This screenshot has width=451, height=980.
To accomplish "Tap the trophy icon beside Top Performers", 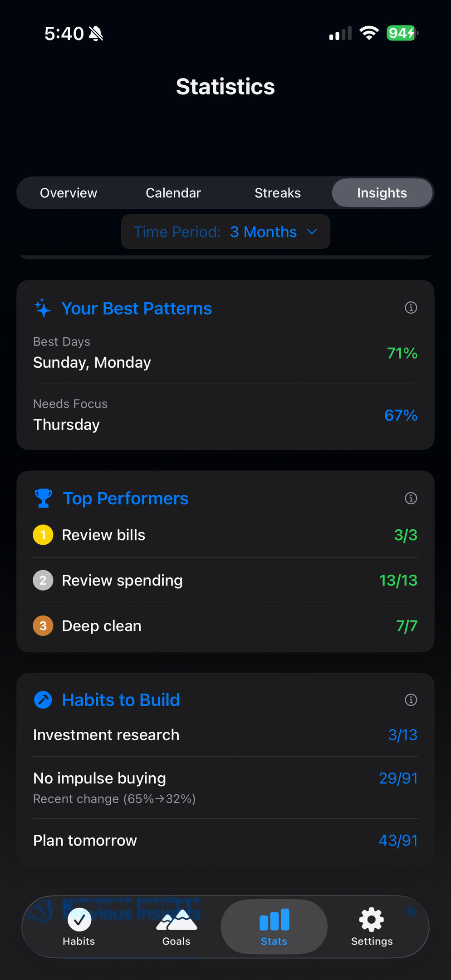I will coord(44,498).
